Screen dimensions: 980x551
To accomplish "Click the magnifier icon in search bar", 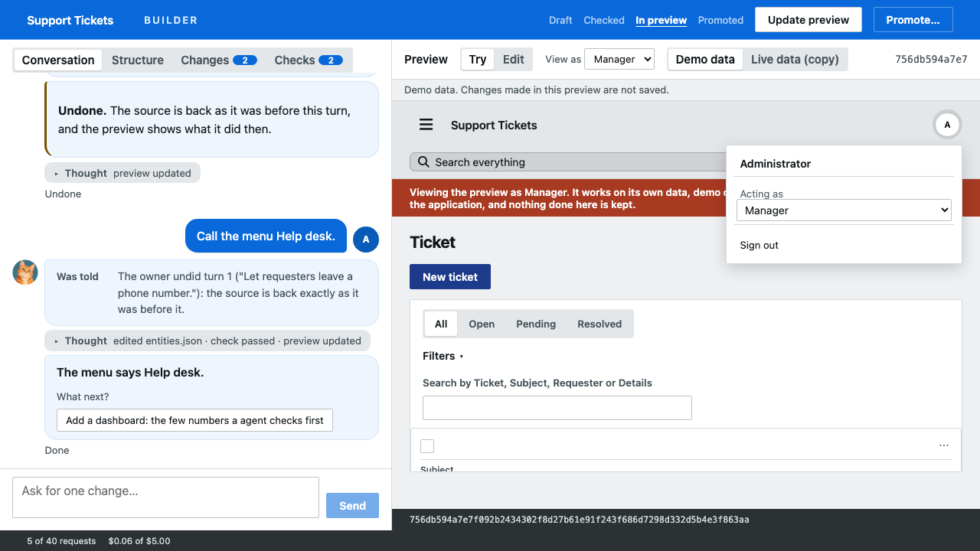I will point(423,162).
